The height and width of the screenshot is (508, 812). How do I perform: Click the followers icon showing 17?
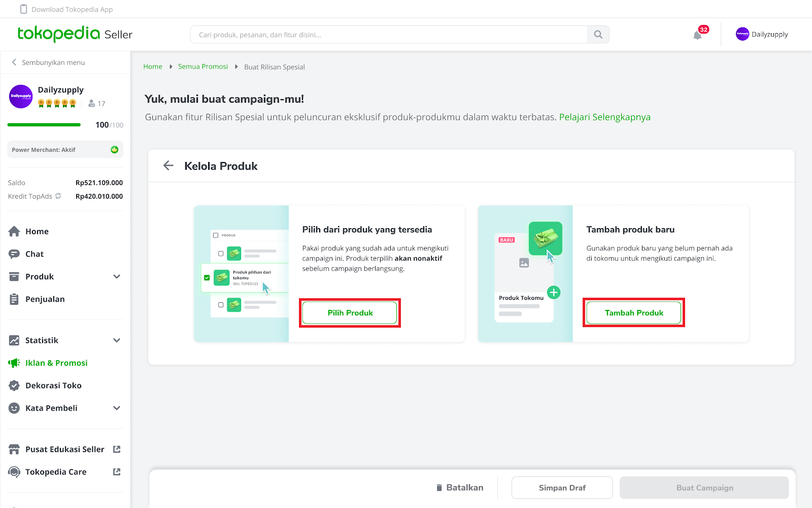point(91,103)
